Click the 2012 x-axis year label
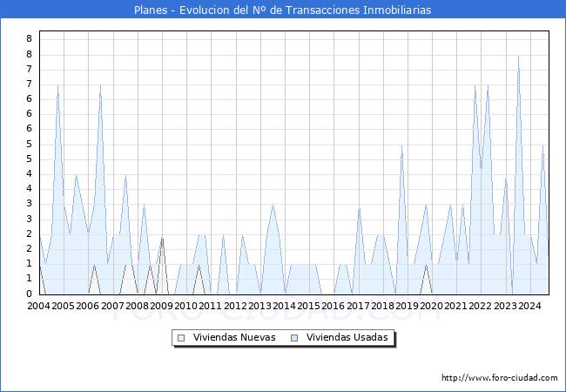Viewport: 566px width, 392px height. (x=235, y=306)
